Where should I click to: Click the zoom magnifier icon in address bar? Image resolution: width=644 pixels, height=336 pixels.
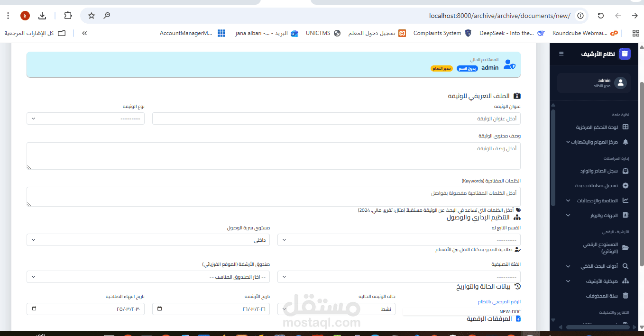tap(107, 16)
